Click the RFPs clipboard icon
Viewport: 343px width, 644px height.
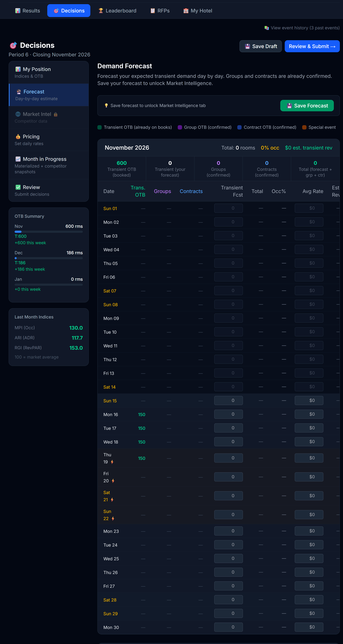tap(153, 11)
